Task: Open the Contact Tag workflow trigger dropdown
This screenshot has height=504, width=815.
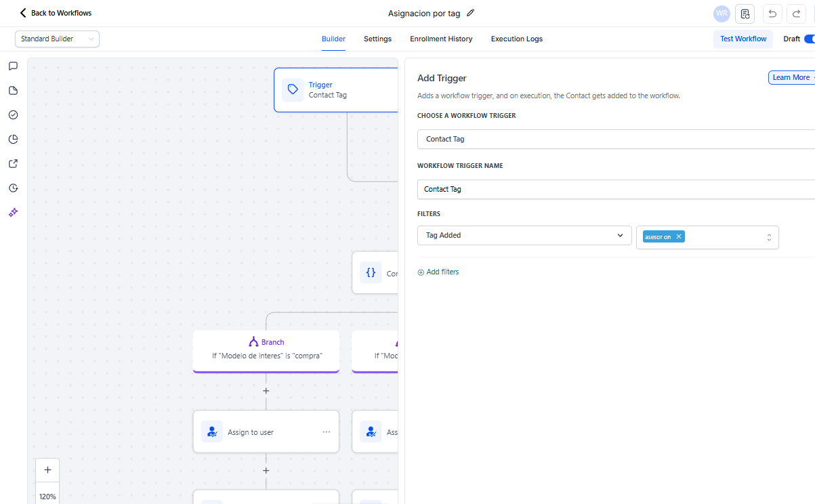Action: [615, 139]
